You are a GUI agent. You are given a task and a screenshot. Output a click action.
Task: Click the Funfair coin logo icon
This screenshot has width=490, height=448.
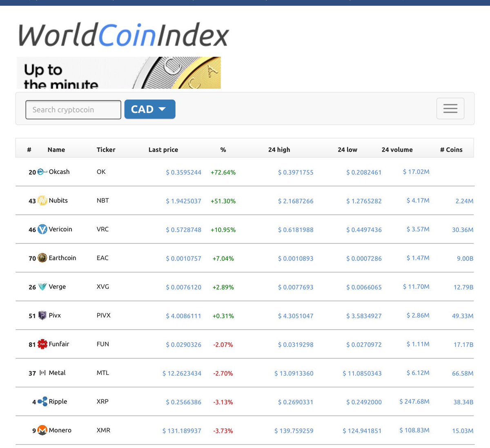point(42,344)
